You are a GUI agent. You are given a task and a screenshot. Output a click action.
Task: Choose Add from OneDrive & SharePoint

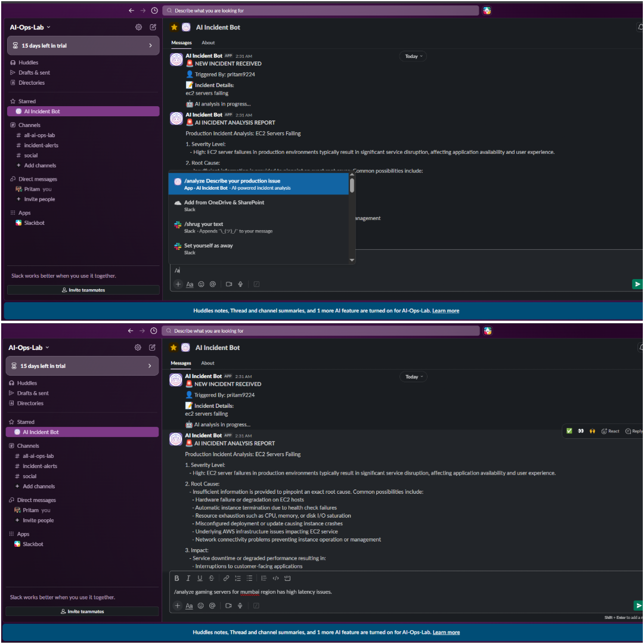[x=258, y=205]
